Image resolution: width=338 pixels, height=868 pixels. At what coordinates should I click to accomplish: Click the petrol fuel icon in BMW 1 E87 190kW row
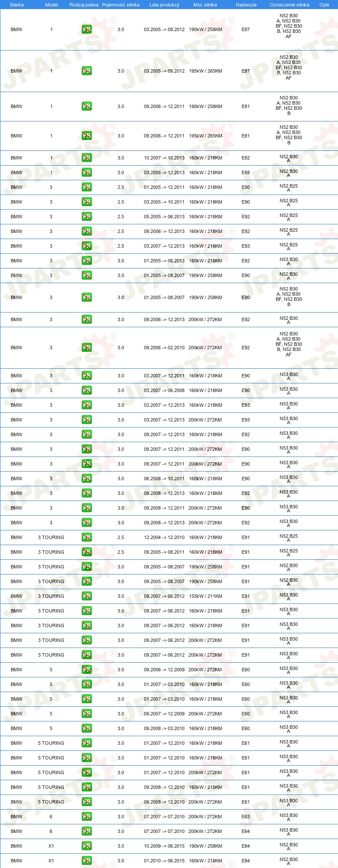click(x=86, y=29)
